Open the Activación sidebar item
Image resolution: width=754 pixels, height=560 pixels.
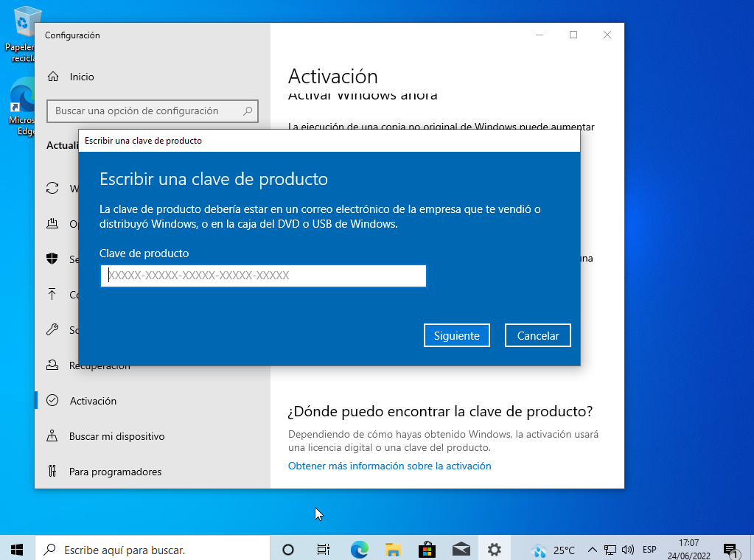pos(153,400)
